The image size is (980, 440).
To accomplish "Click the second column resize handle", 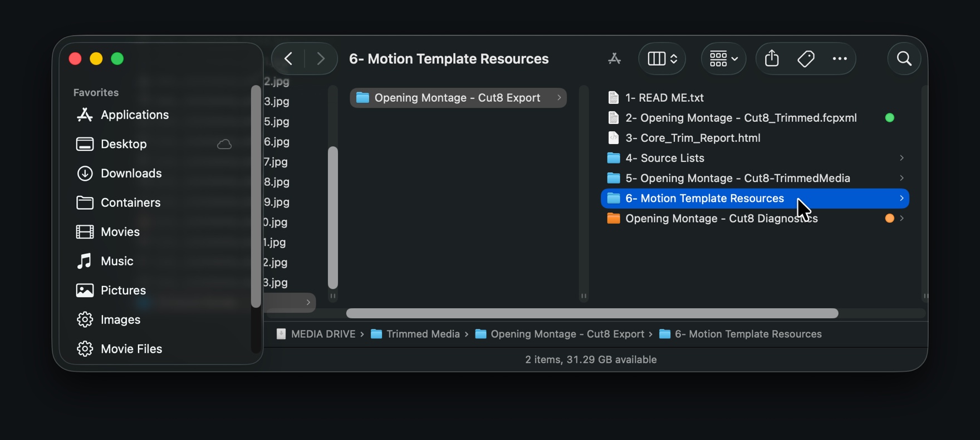I will coord(584,296).
